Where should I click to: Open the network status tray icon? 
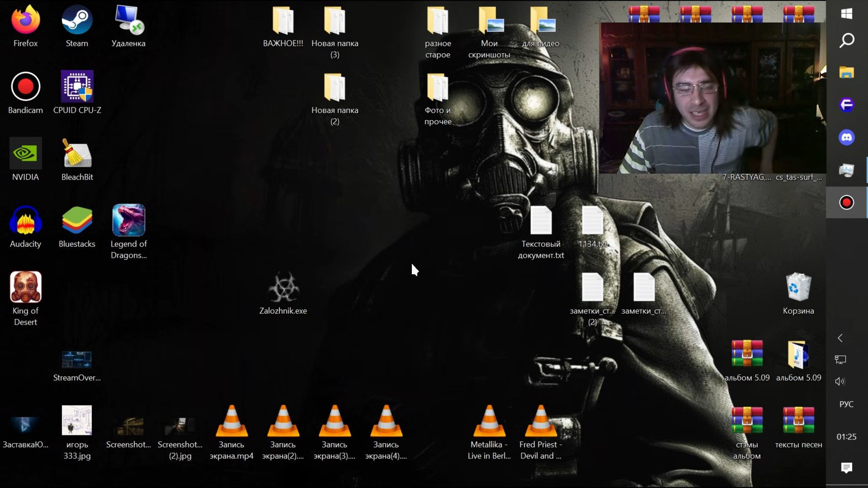[840, 360]
